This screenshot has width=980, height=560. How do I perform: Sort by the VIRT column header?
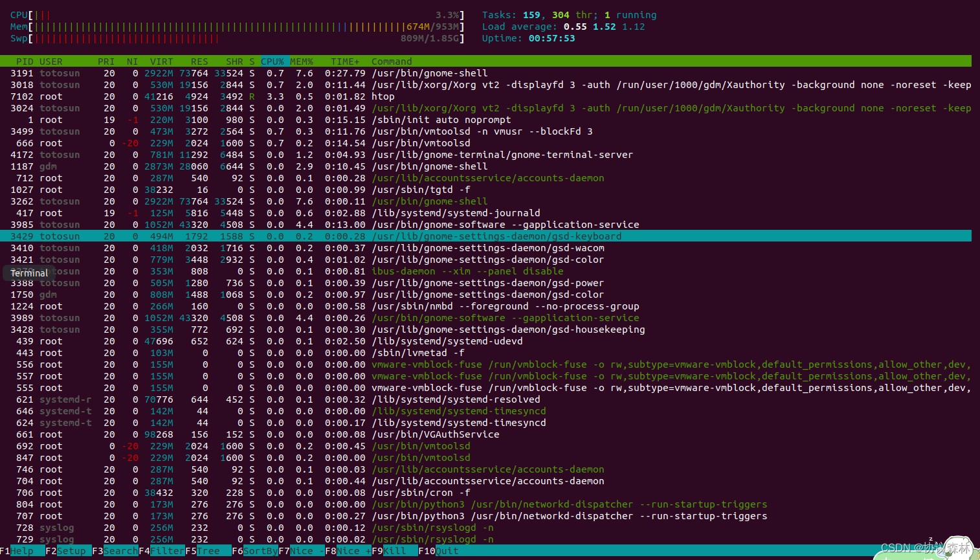[x=162, y=62]
